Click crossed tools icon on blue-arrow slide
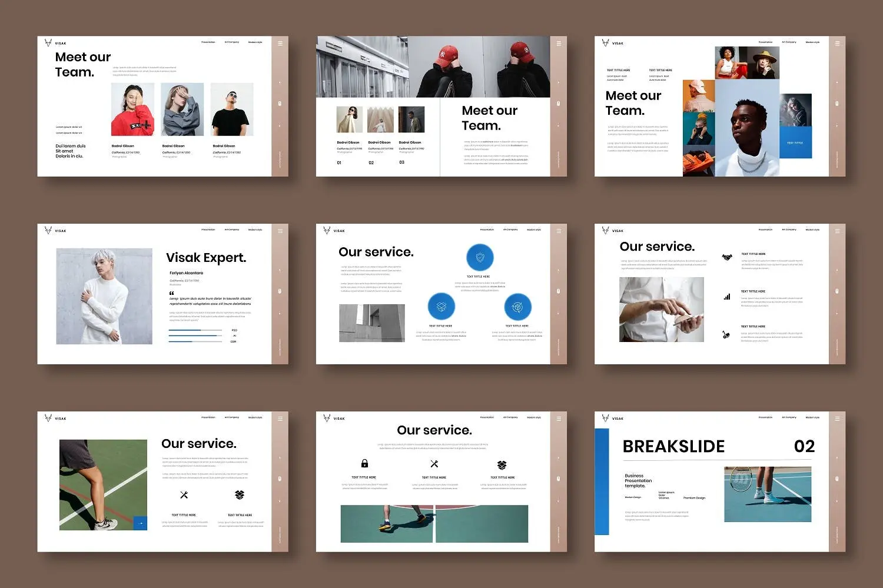The height and width of the screenshot is (588, 883). coord(184,495)
